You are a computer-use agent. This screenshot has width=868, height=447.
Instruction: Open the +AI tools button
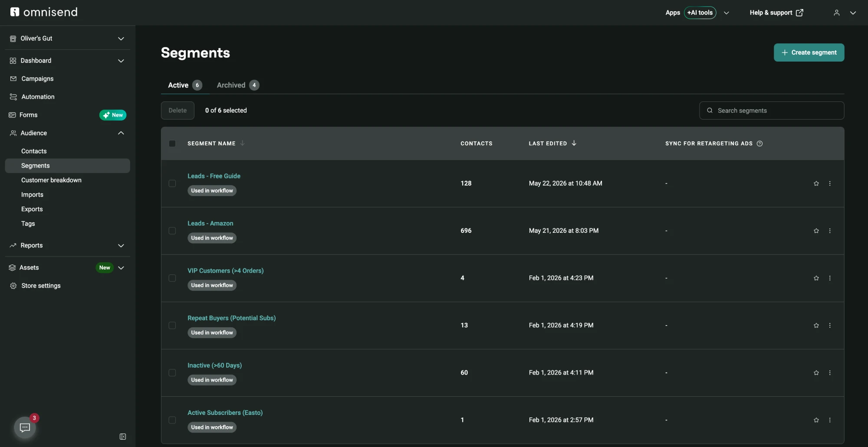(700, 13)
